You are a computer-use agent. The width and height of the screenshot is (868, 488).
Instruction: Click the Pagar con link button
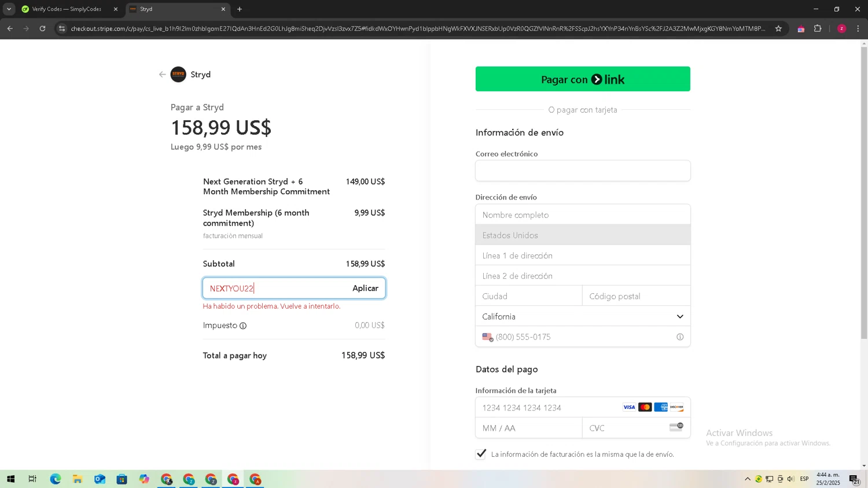click(583, 79)
